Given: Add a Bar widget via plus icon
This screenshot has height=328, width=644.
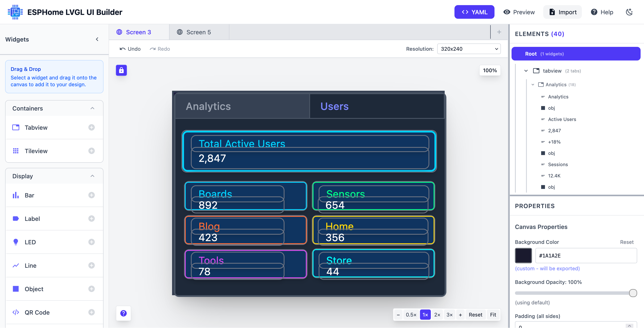Looking at the screenshot, I should [x=92, y=195].
